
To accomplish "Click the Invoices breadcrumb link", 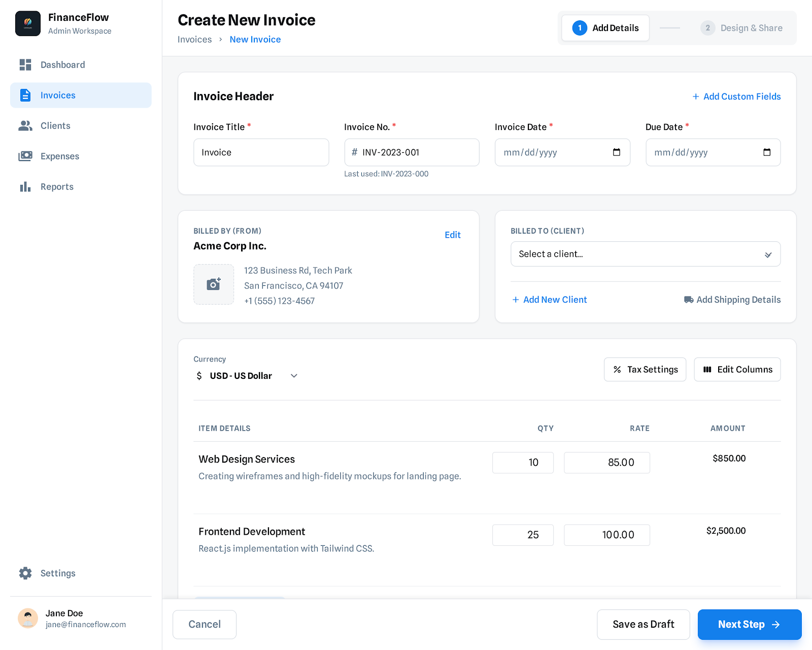I will 194,40.
